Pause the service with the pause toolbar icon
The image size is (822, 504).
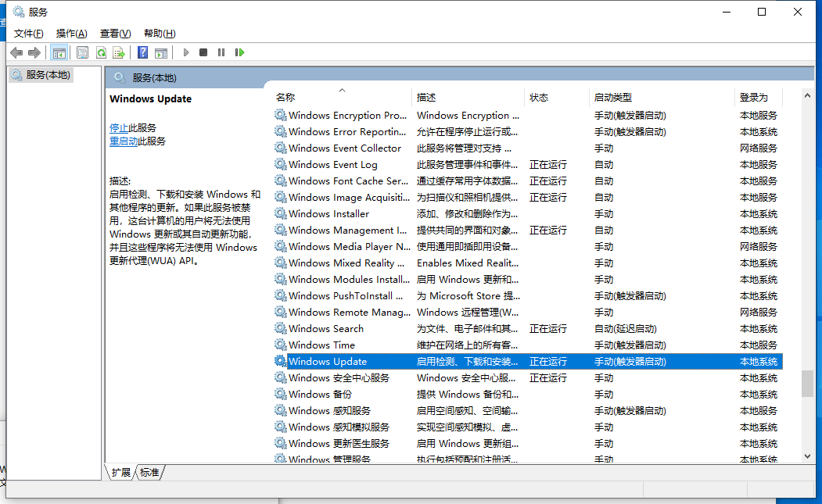point(221,52)
